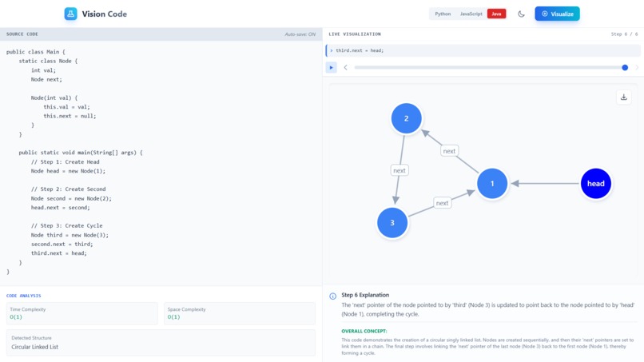The width and height of the screenshot is (644, 362).
Task: Click the '// Step 3: Create Cycle' comment
Action: pyautogui.click(x=66, y=225)
